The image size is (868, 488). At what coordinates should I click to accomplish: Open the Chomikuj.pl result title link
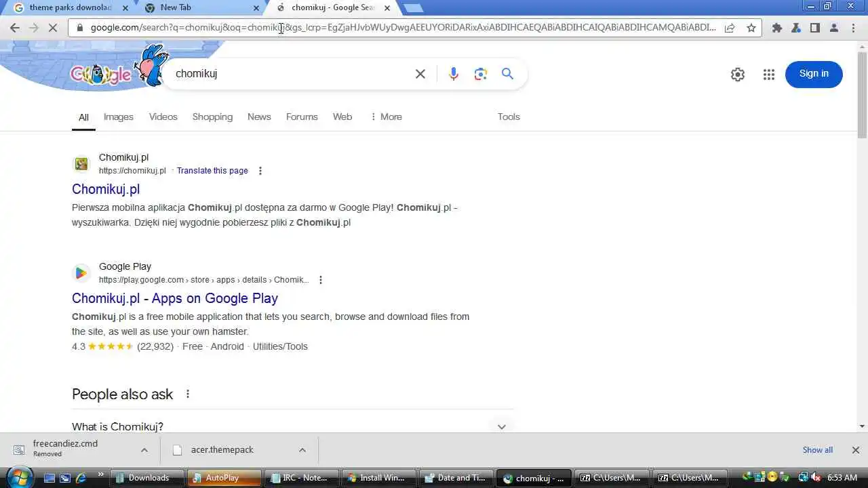tap(106, 189)
